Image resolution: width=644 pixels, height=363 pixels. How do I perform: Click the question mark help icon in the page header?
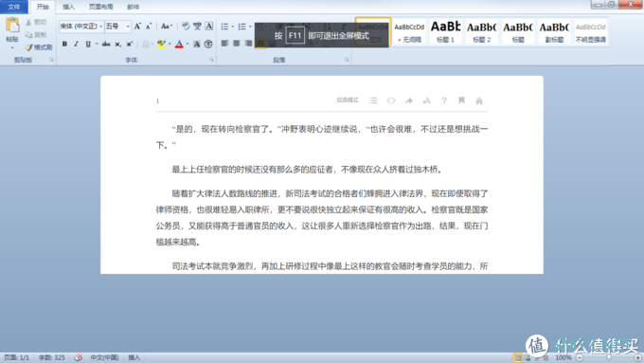point(444,100)
